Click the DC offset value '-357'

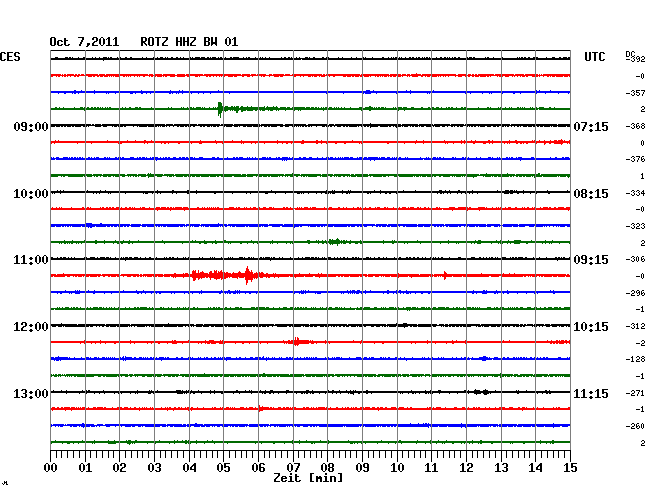tap(635, 93)
